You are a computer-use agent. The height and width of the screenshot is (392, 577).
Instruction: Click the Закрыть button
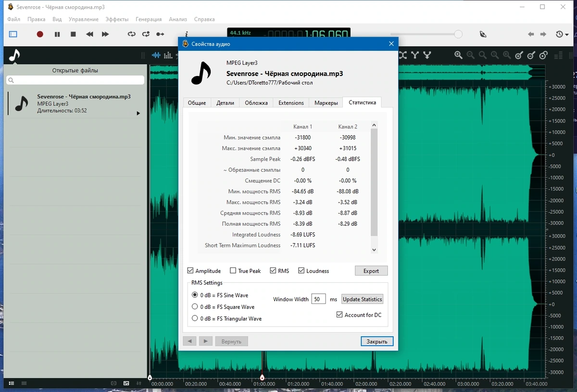point(377,341)
